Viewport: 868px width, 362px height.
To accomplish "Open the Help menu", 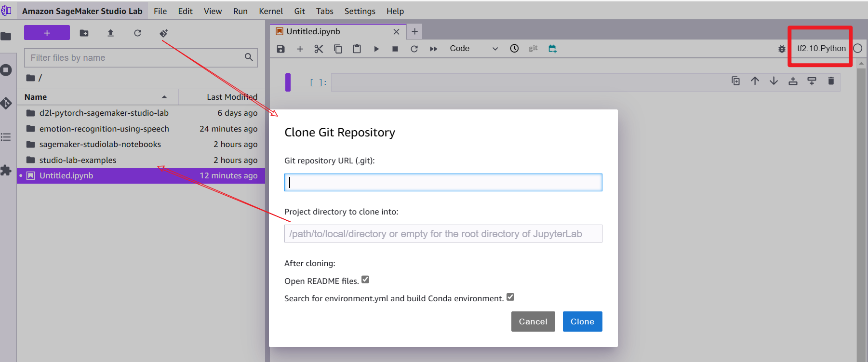I will (395, 11).
